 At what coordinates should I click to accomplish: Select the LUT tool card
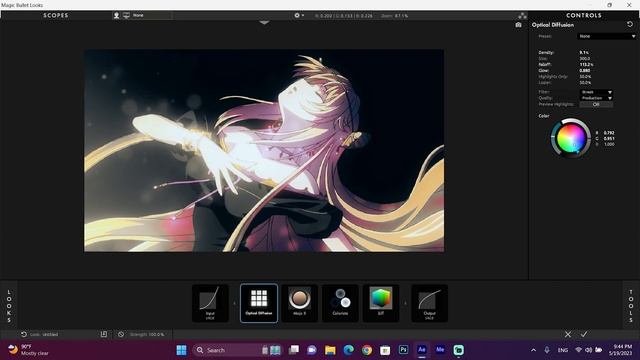pyautogui.click(x=381, y=303)
